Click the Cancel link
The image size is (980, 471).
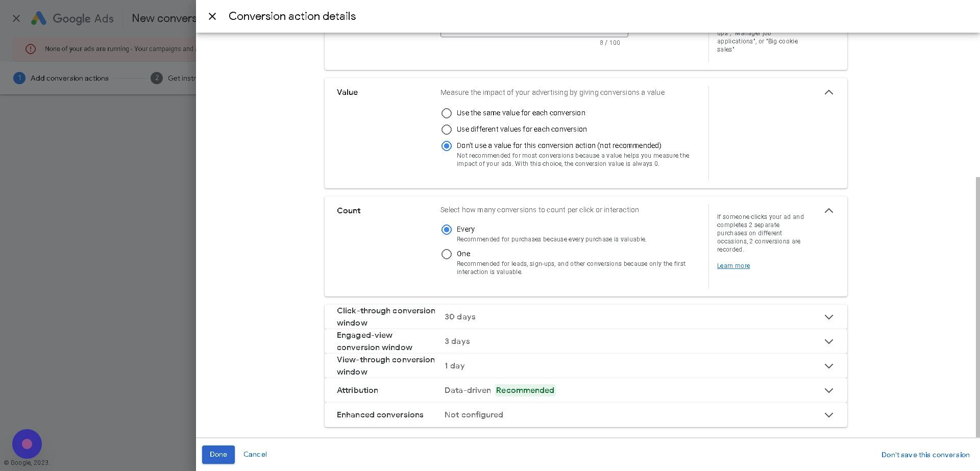pos(255,454)
